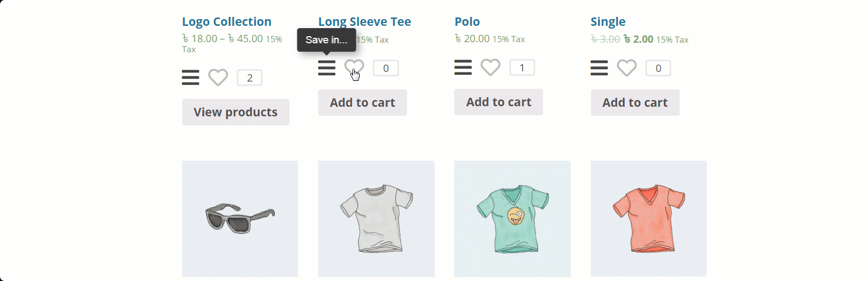Add Long Sleeve Tee to cart
This screenshot has width=868, height=281.
pyautogui.click(x=363, y=102)
